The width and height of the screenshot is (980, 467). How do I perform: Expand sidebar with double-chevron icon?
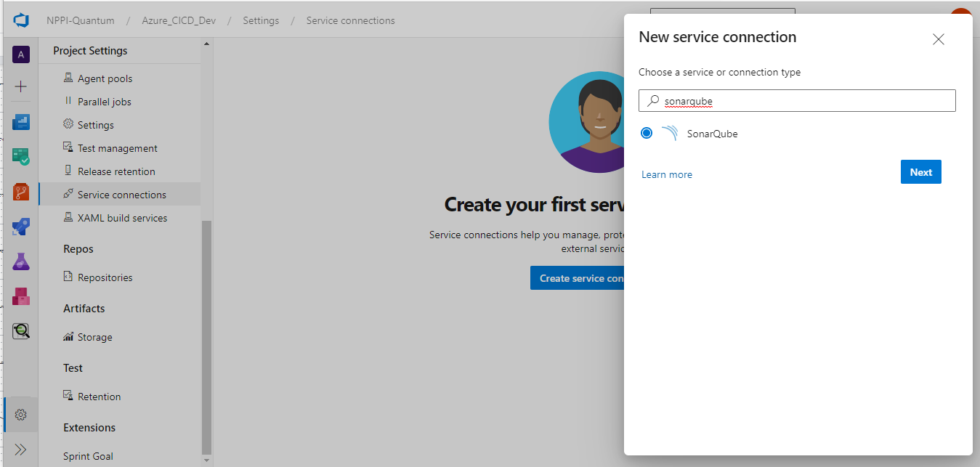[x=21, y=450]
